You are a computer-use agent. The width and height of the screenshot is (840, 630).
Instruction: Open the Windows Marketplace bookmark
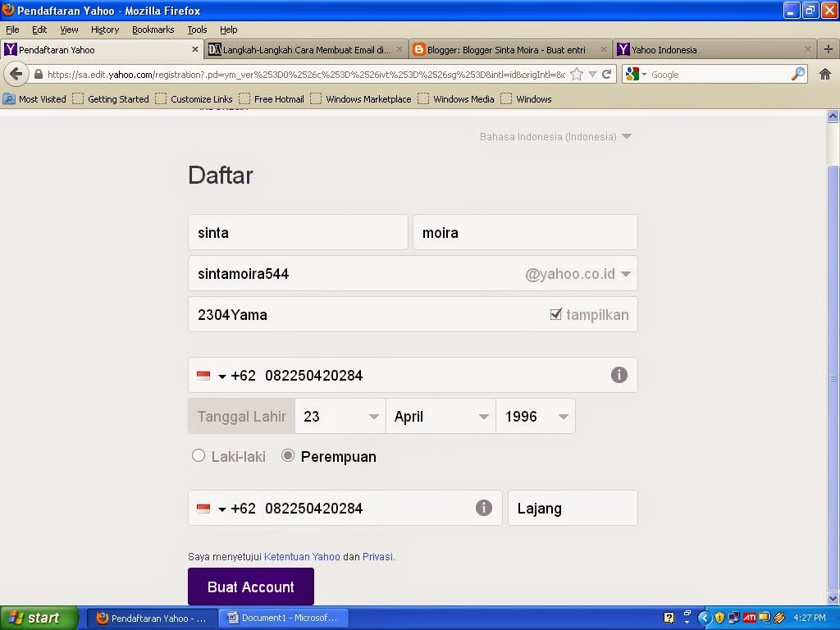(x=361, y=99)
